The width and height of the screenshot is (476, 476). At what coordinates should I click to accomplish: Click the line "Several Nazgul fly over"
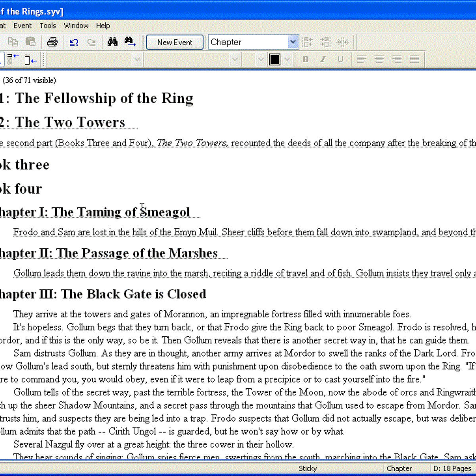coord(154,444)
